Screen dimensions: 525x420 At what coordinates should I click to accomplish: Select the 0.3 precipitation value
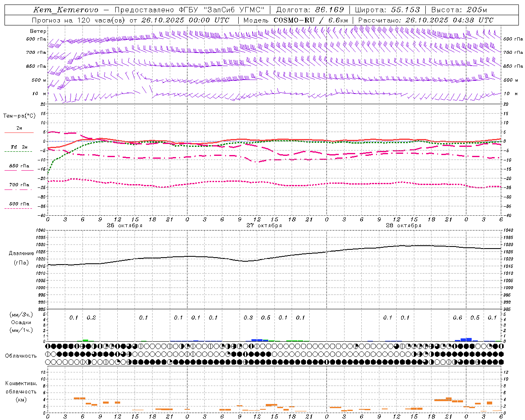point(248,318)
